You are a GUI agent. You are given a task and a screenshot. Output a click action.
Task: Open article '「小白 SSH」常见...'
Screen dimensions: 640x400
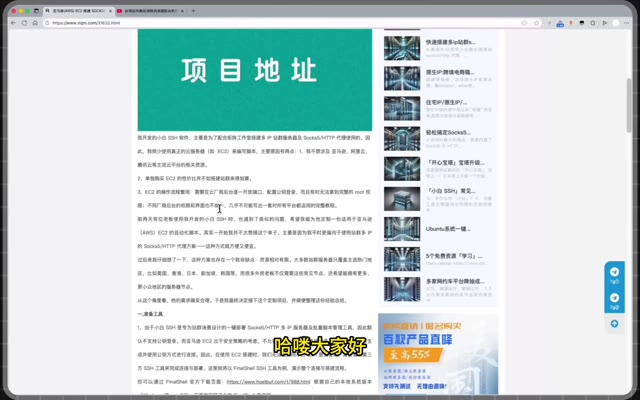tap(451, 191)
